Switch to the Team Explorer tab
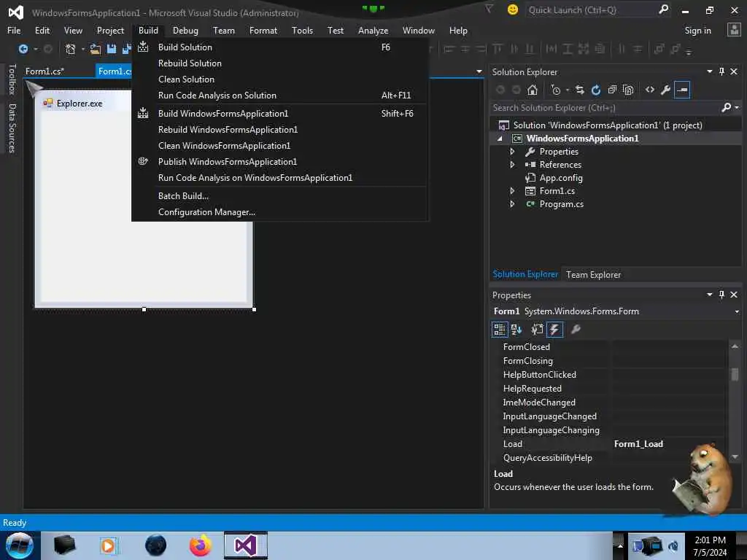Screen dimensions: 747x560 point(593,275)
